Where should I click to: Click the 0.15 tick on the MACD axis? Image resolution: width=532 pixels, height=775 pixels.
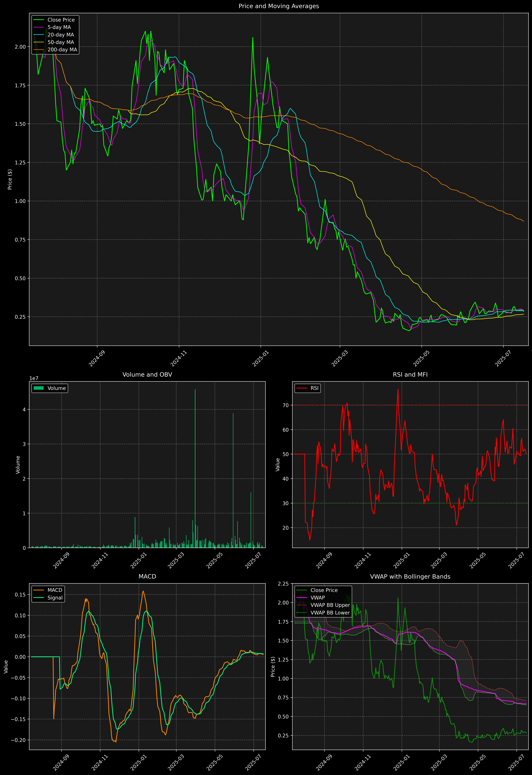(x=20, y=595)
